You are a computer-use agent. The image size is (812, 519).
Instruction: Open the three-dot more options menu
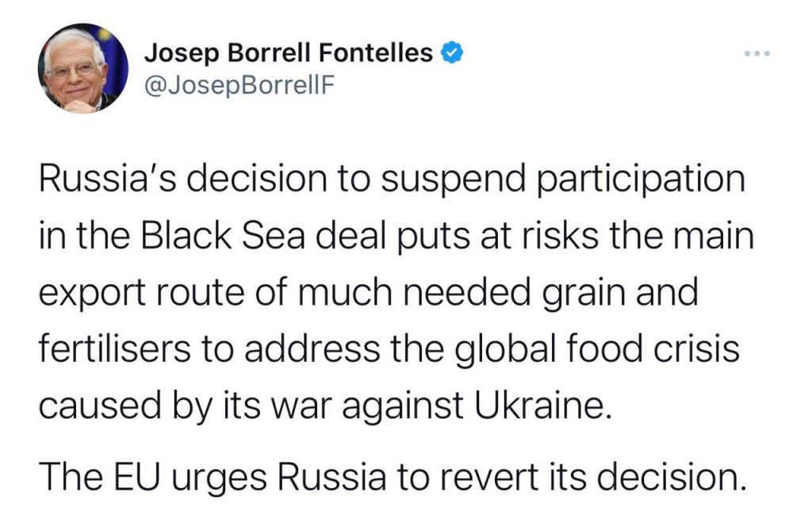[756, 53]
